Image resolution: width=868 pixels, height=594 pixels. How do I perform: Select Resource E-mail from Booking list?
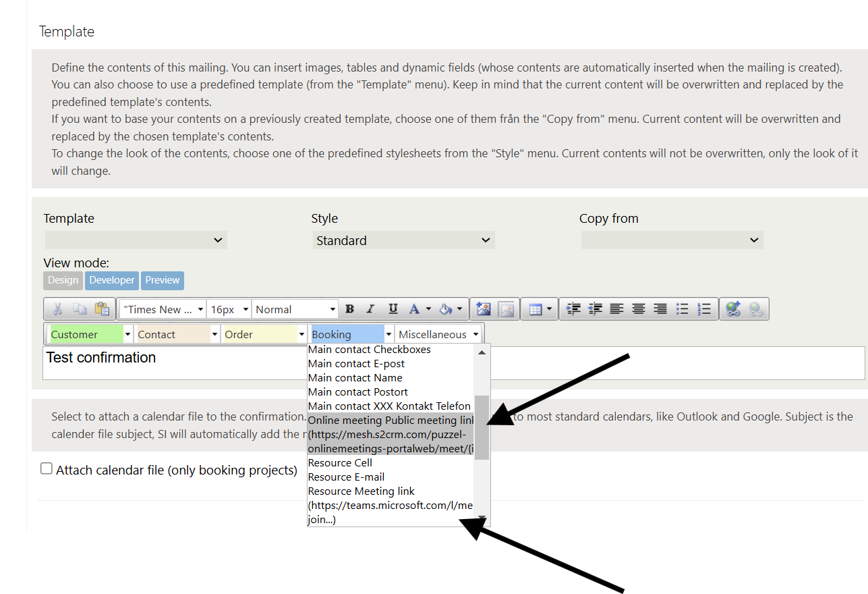[346, 477]
